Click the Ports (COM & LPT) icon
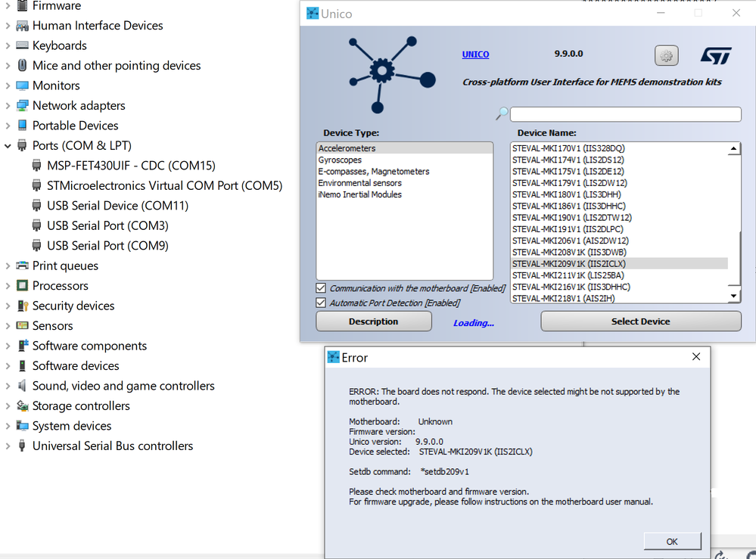The width and height of the screenshot is (756, 559). click(x=22, y=145)
